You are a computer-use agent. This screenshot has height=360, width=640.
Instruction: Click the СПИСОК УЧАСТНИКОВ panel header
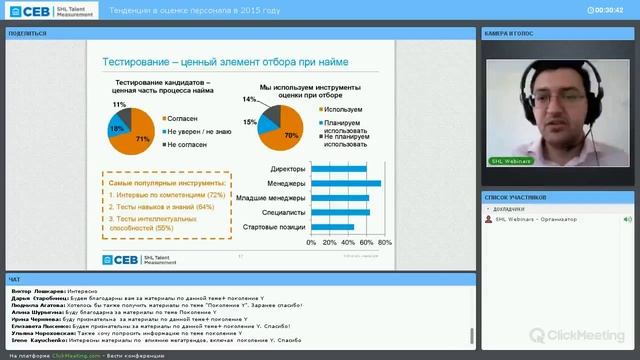(x=558, y=198)
